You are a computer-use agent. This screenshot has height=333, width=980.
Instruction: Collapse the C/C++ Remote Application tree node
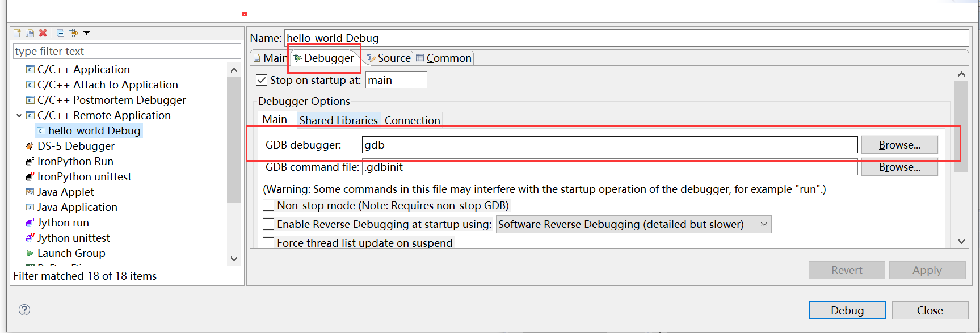(20, 115)
